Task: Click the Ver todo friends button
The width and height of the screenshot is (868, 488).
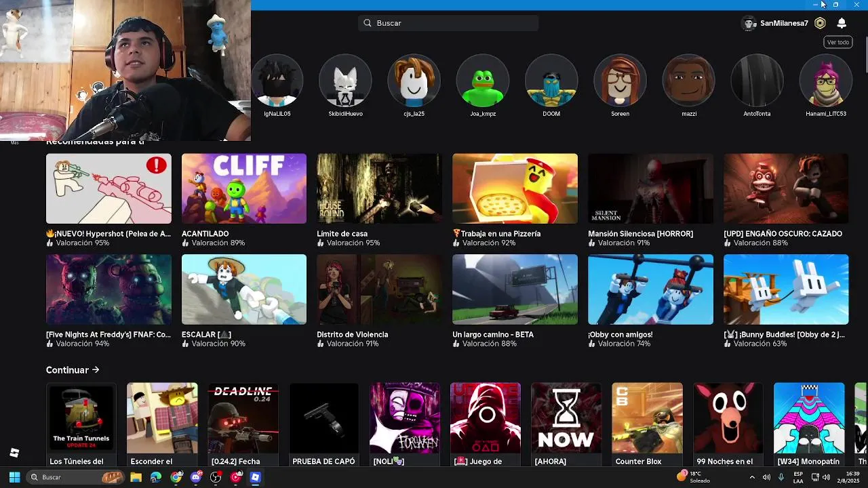Action: coord(838,42)
